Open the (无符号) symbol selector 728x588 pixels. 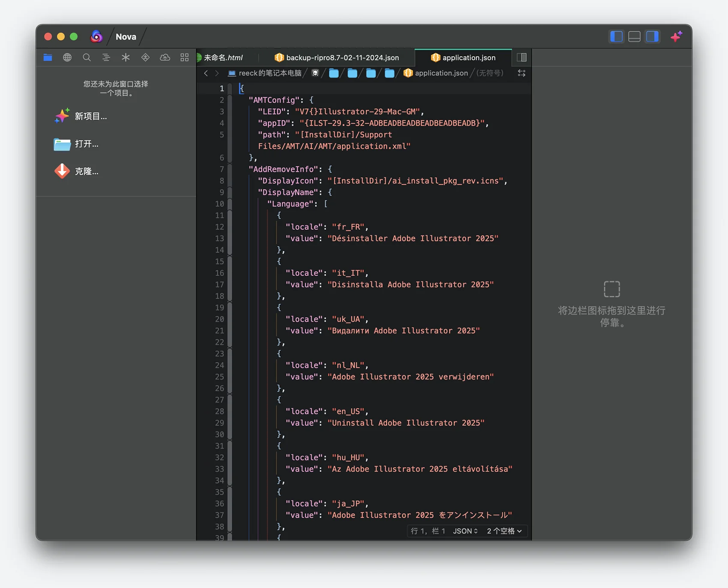490,73
